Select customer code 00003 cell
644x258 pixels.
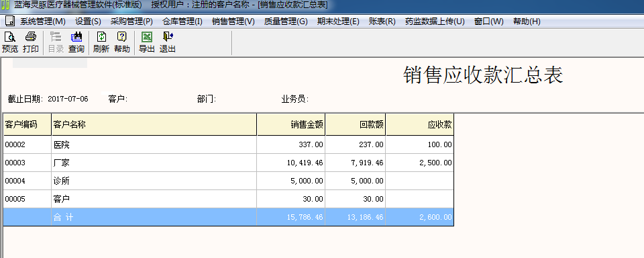(28, 163)
